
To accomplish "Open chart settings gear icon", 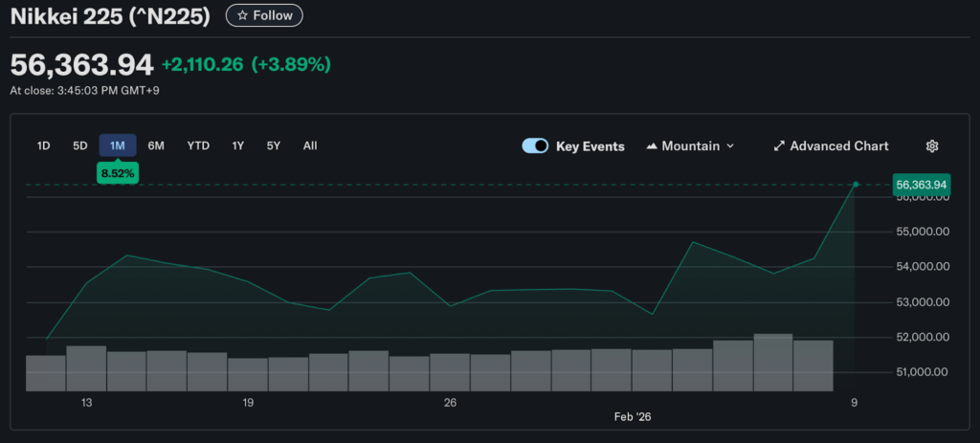I will point(932,146).
